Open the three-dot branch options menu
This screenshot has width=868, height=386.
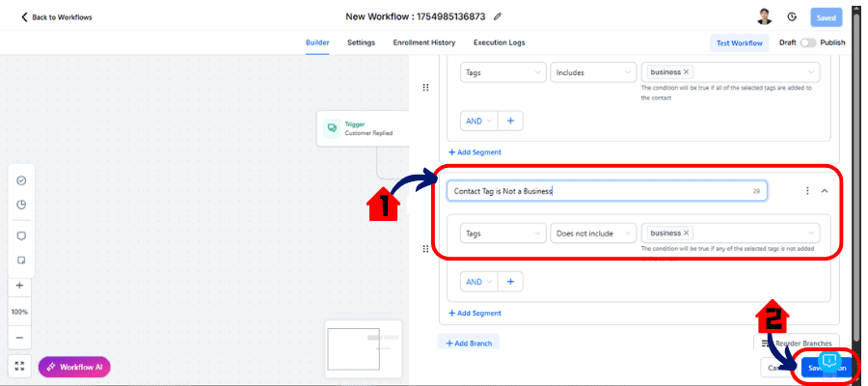807,191
